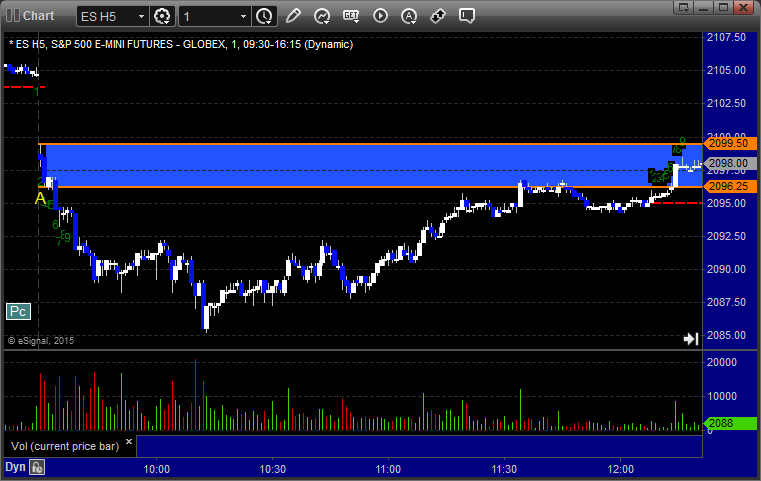Click the yellow A marker on chart
761x481 pixels.
click(40, 199)
